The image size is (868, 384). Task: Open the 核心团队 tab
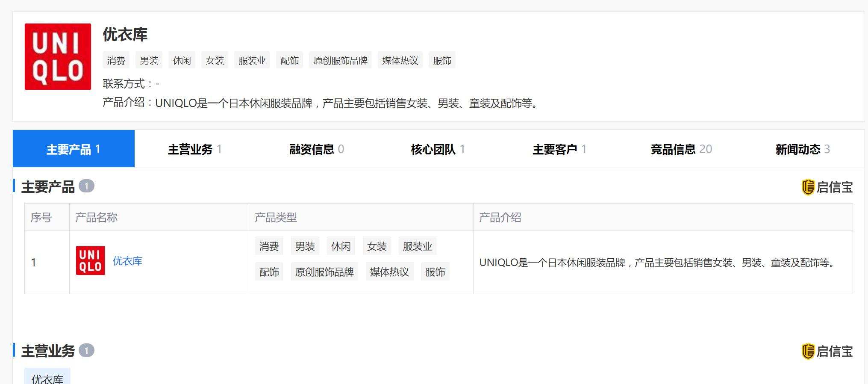[x=438, y=149]
